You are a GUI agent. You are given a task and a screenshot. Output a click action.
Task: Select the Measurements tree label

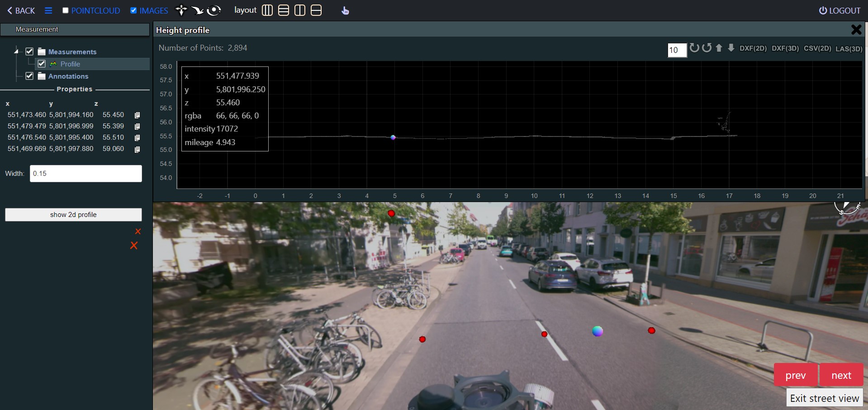[x=72, y=52]
